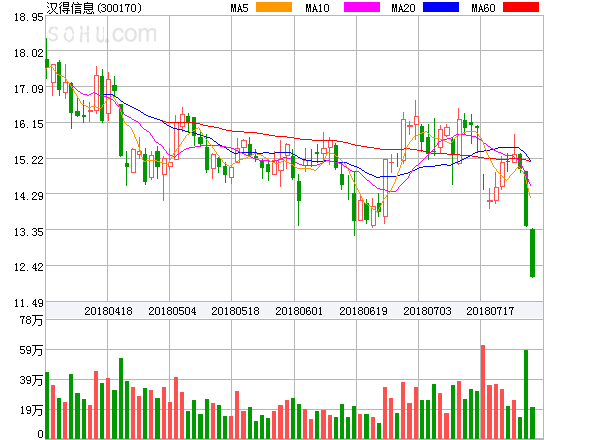This screenshot has width=600, height=440.
Task: Click the 20180717 date marker
Action: tap(490, 311)
